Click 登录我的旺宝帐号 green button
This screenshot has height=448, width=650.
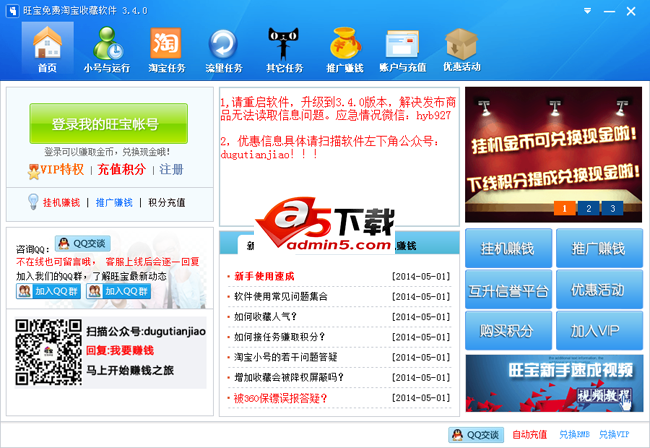click(109, 124)
